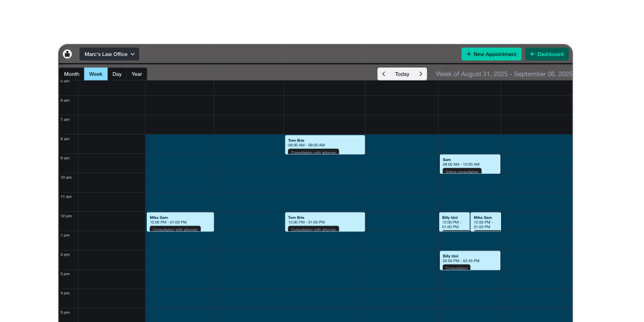Screen dimensions: 644x322
Task: Click the week date range label
Action: 504,74
